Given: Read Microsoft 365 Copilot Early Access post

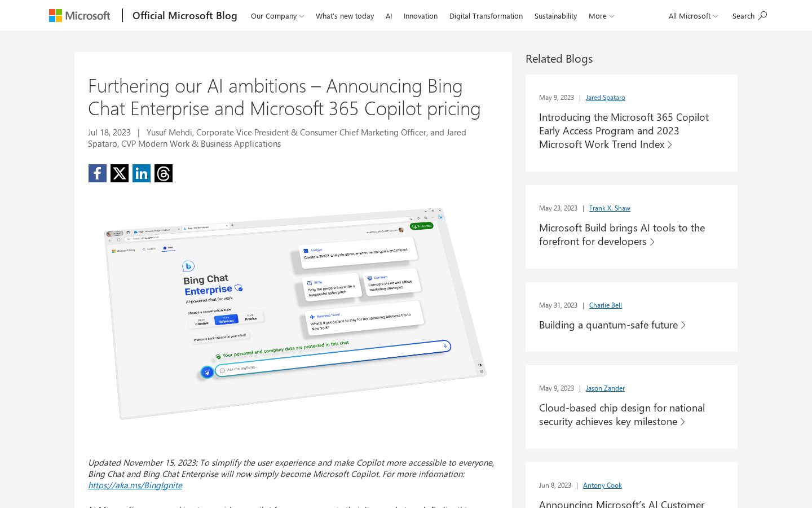Looking at the screenshot, I should tap(624, 131).
